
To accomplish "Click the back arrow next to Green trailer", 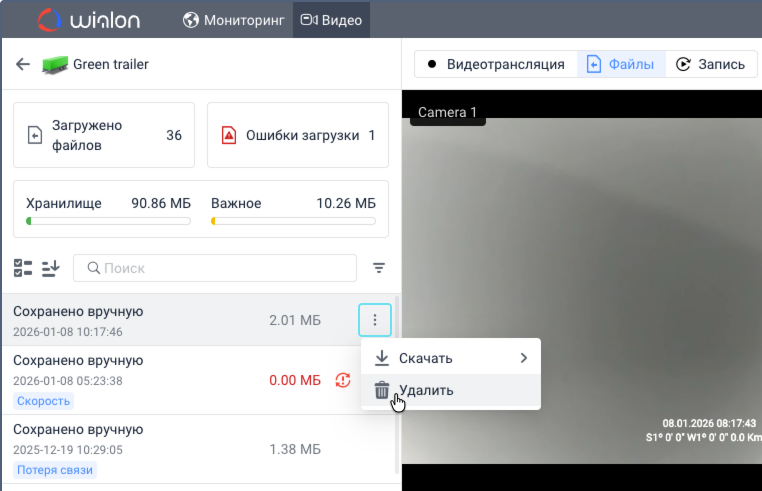I will point(23,65).
